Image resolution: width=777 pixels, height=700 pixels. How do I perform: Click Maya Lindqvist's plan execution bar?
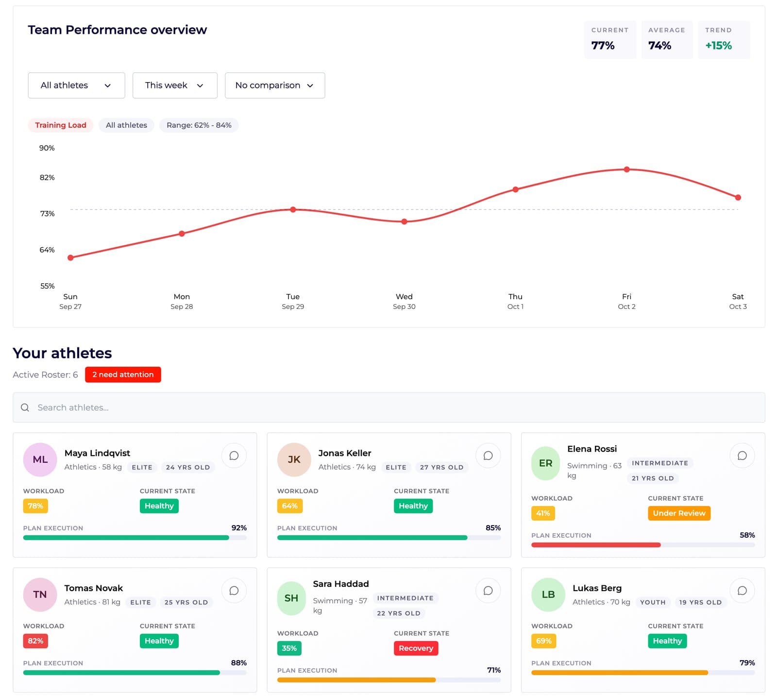tap(135, 538)
